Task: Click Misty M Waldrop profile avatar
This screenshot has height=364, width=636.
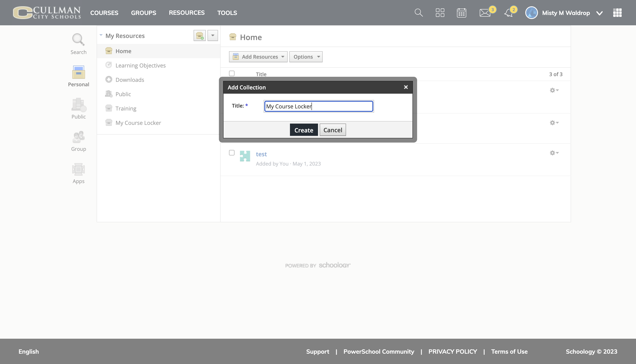Action: point(531,13)
